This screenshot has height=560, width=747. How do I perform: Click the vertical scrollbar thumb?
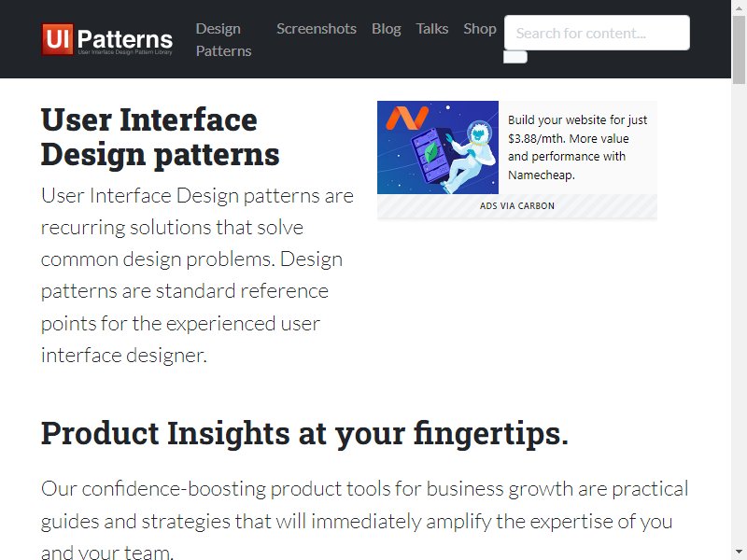click(x=739, y=49)
